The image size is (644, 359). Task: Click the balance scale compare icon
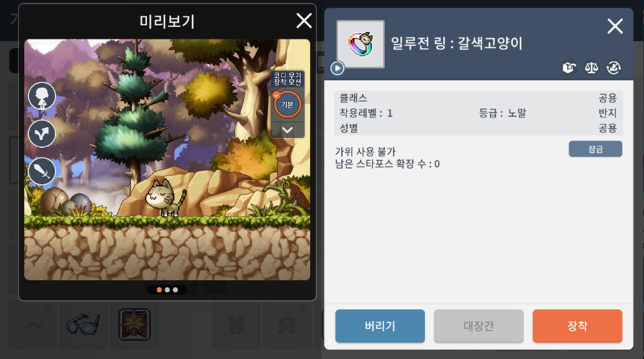[591, 68]
